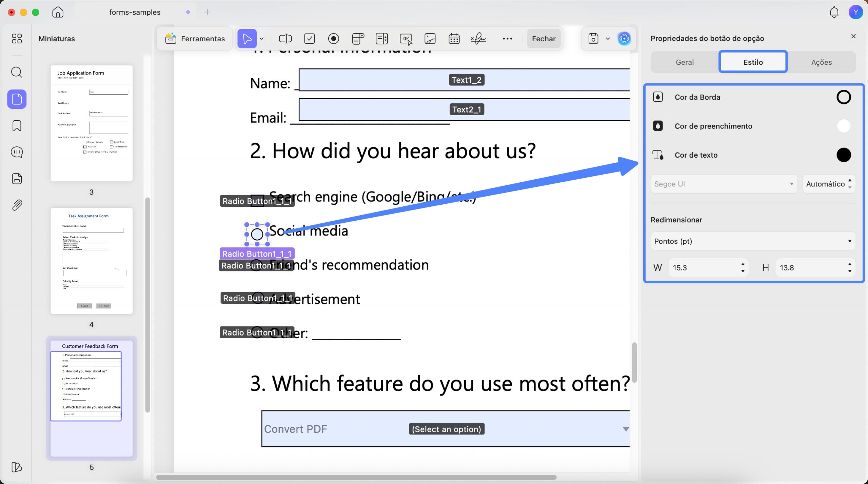This screenshot has width=868, height=484.
Task: Select the Other radio button
Action: tap(257, 332)
